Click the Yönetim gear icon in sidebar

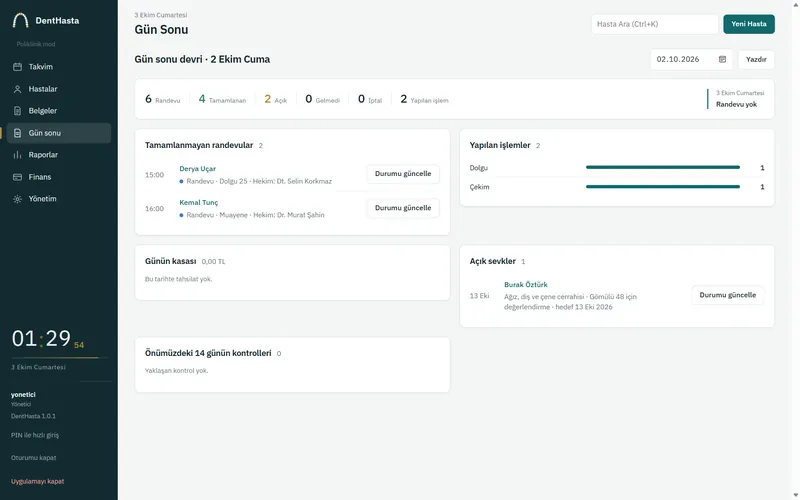point(17,199)
